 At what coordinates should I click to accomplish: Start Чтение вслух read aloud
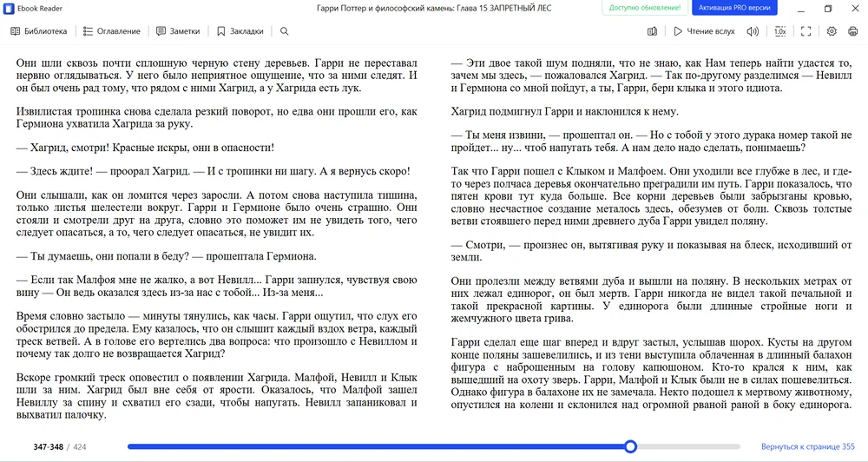point(704,31)
